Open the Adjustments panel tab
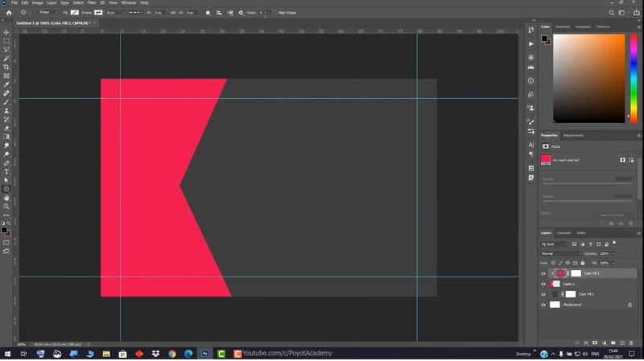The width and height of the screenshot is (644, 361). pos(573,135)
